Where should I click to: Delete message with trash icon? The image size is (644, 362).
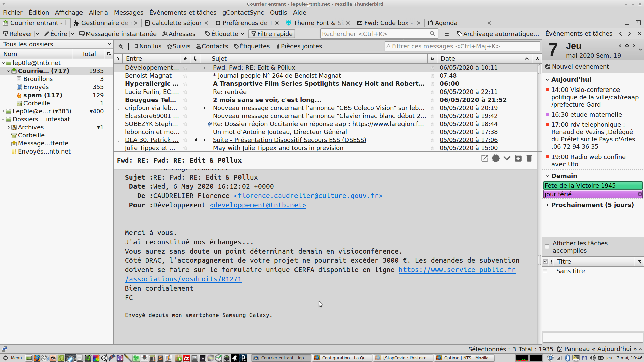pyautogui.click(x=529, y=158)
